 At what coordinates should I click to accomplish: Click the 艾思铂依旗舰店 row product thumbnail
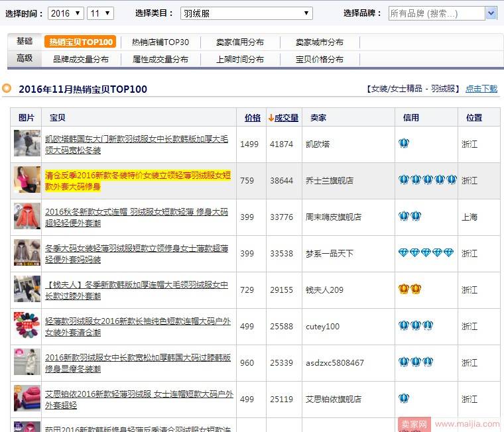(27, 398)
